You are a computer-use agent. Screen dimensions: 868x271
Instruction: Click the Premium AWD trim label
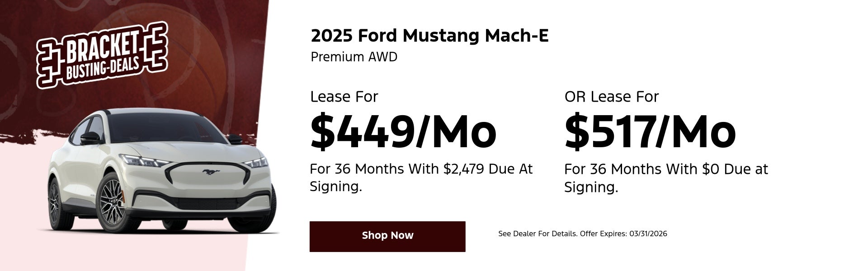tap(354, 57)
